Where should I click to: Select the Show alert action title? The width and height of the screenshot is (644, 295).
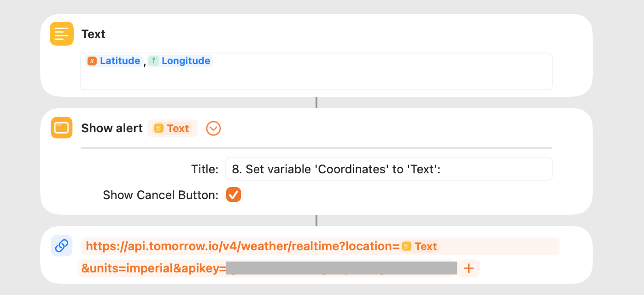coord(112,128)
